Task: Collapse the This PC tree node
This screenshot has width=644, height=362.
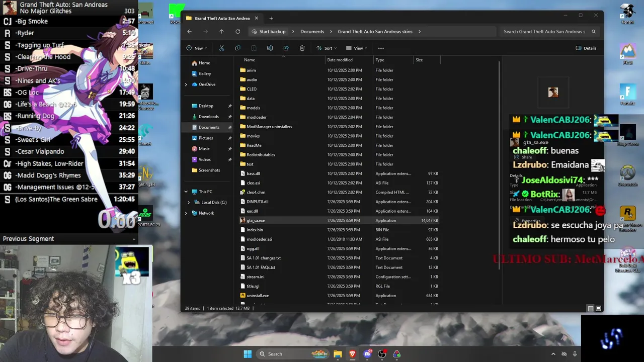Action: (186, 192)
